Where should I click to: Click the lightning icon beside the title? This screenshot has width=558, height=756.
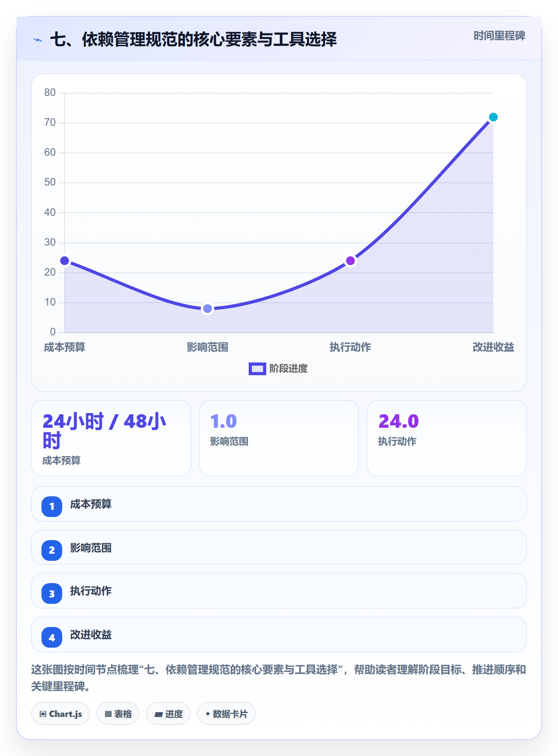coord(38,40)
